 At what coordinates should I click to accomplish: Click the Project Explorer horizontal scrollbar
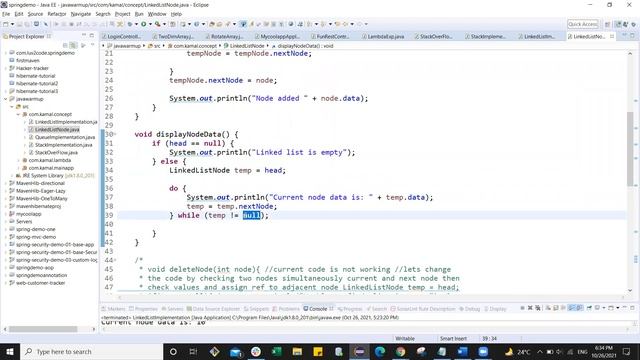coord(43,329)
